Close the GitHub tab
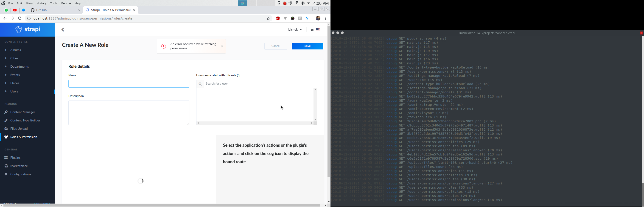Viewport: 644px width, 207px height. (79, 10)
